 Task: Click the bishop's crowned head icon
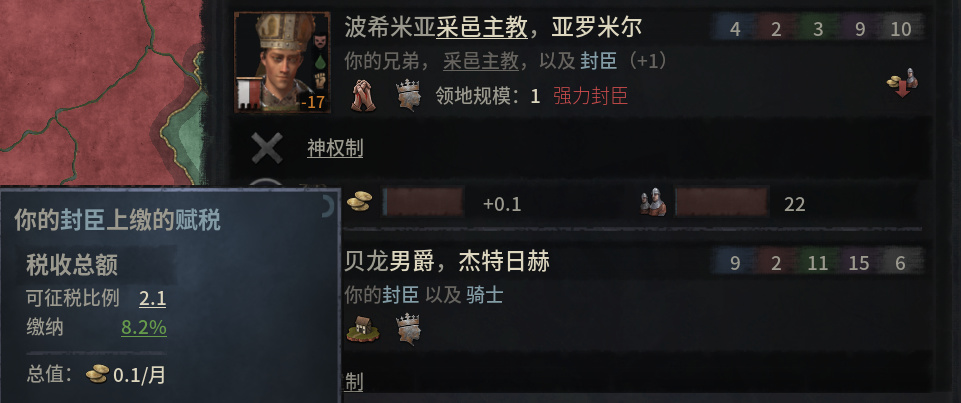[408, 95]
